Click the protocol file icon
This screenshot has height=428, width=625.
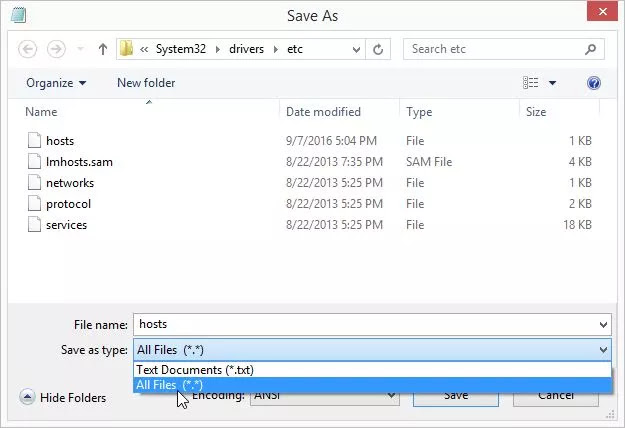point(34,203)
